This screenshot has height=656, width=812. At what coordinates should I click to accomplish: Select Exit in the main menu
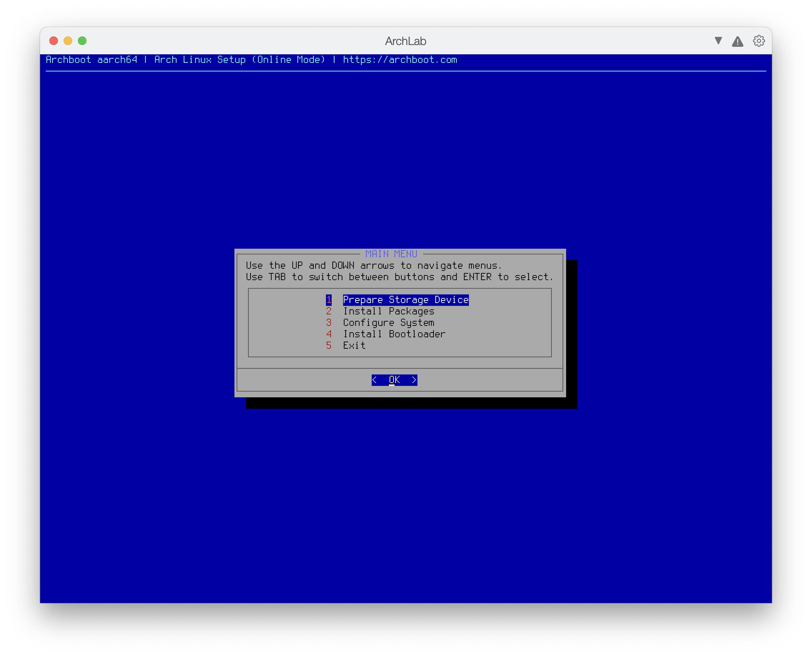354,346
